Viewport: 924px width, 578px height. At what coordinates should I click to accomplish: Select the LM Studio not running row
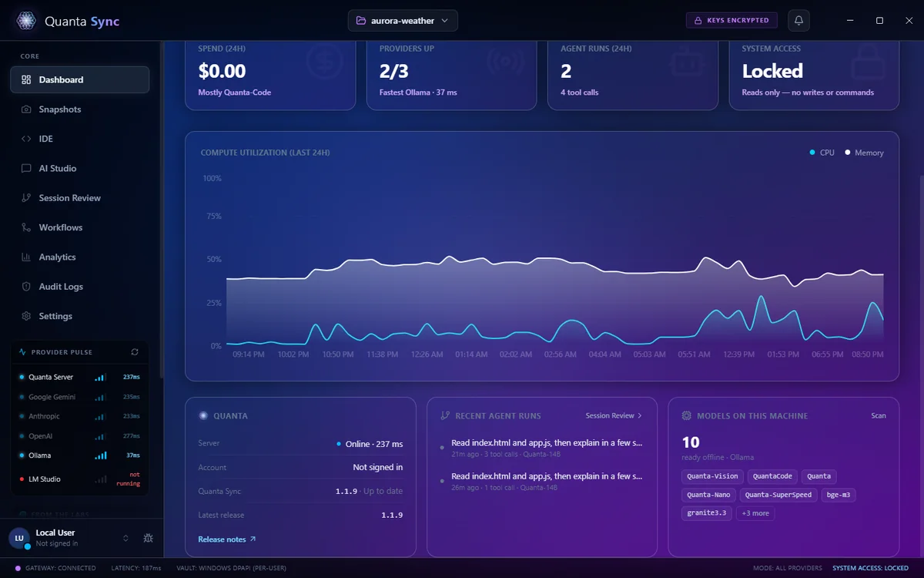(79, 479)
